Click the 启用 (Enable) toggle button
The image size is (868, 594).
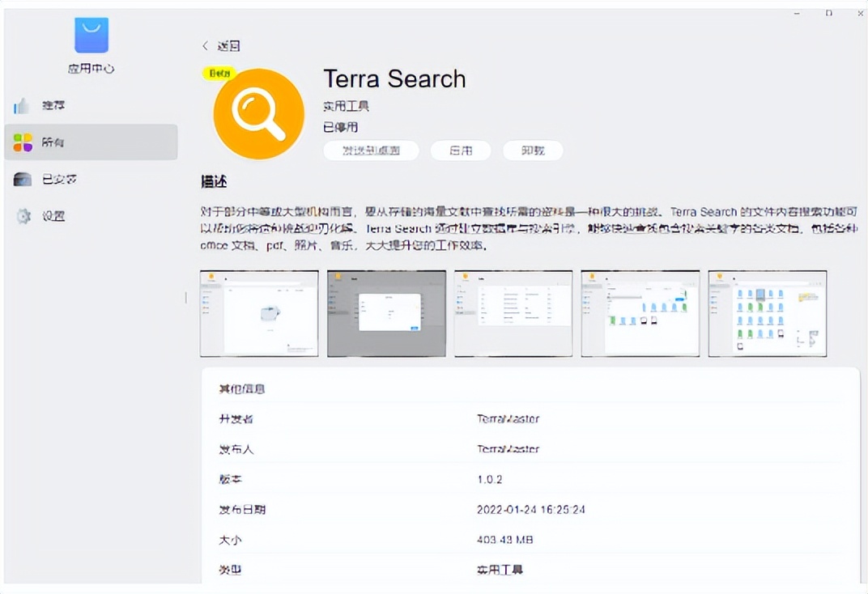tap(460, 151)
